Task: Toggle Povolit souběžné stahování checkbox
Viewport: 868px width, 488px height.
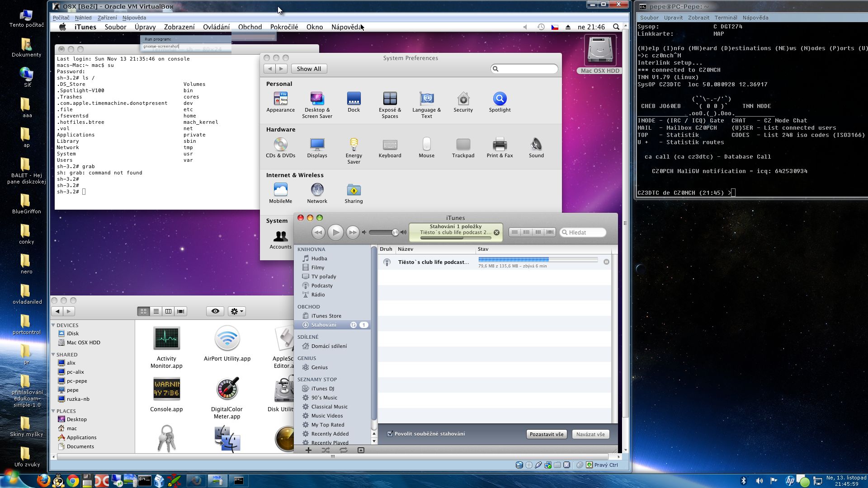Action: [x=390, y=434]
